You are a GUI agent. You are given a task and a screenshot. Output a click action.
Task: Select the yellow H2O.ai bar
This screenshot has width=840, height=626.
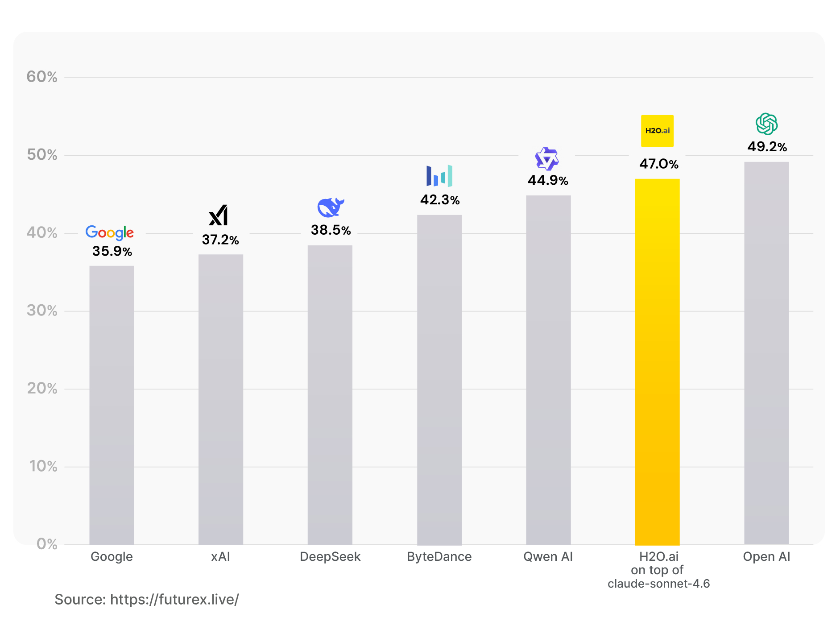click(657, 362)
